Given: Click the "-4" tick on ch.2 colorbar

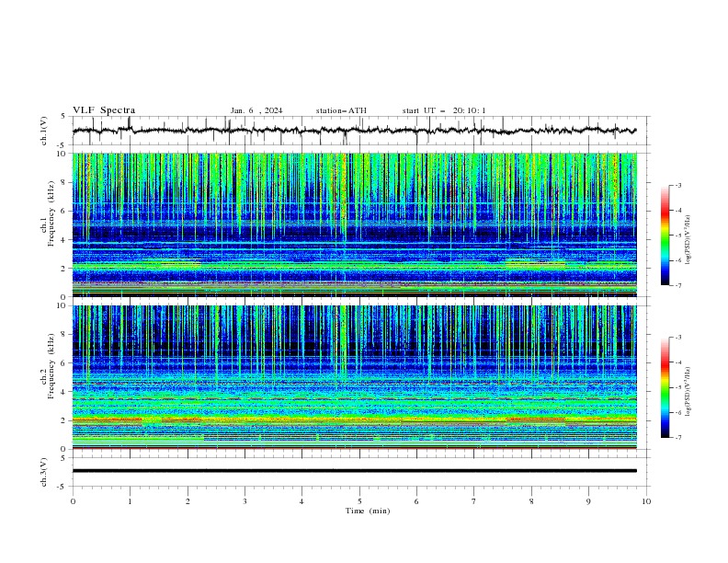Looking at the screenshot, I should point(678,362).
